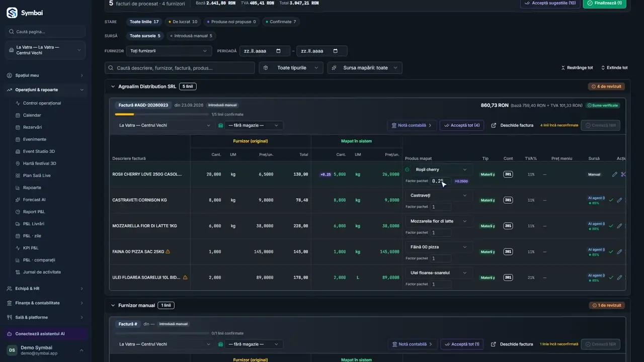This screenshot has width=644, height=362.
Task: Edit the Făină 00 pizza line via pencil icon
Action: point(619,251)
